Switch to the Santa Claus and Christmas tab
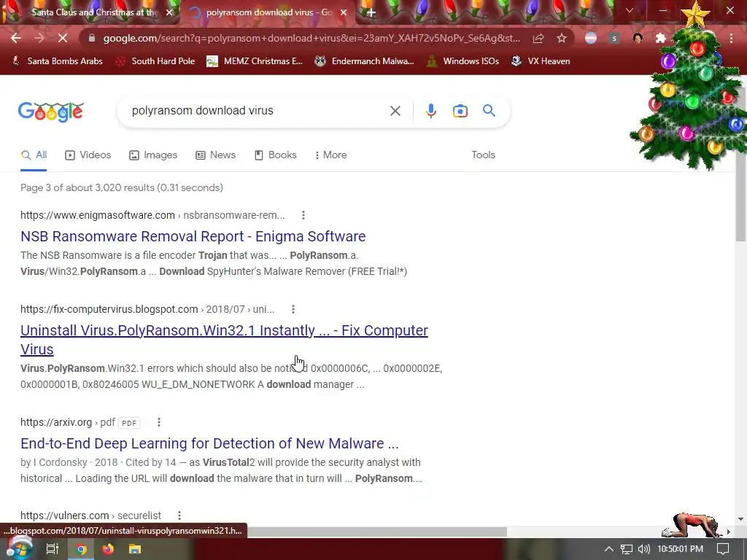Screen dimensions: 747x560 click(x=94, y=12)
